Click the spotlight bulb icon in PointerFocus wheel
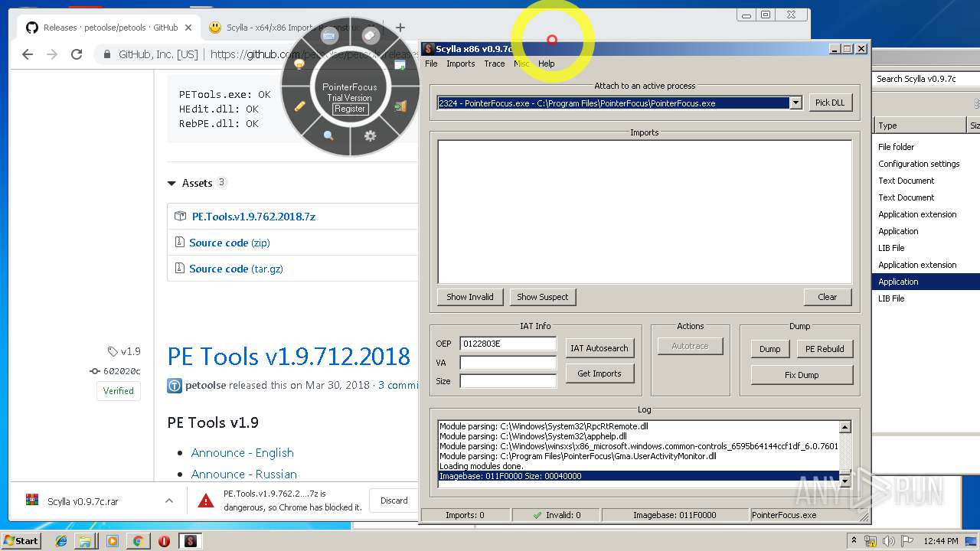 [x=299, y=65]
